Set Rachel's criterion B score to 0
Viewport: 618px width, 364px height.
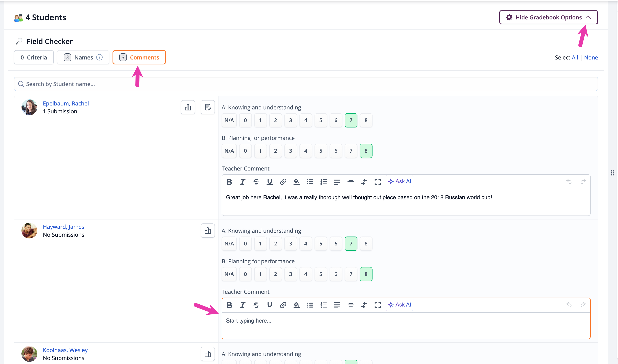245,151
